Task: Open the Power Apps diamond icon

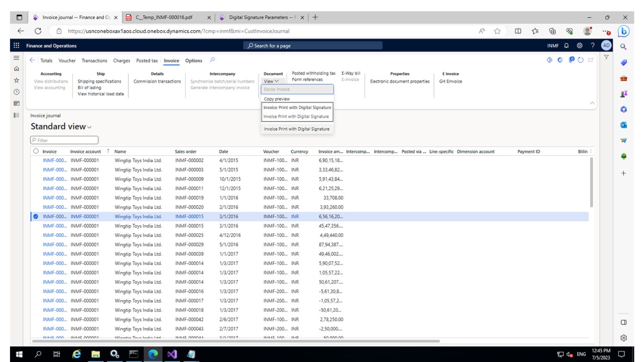Action: [x=549, y=60]
